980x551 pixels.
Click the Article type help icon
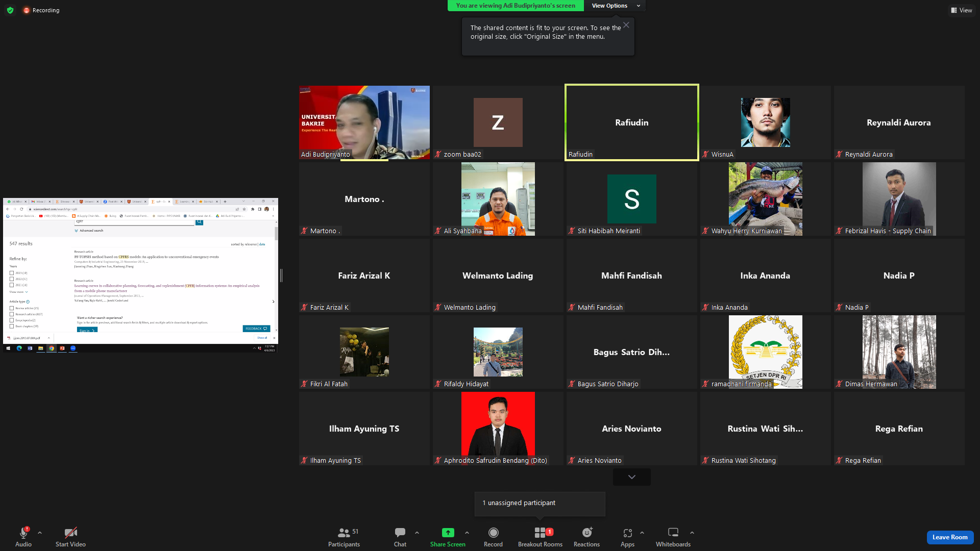(28, 302)
